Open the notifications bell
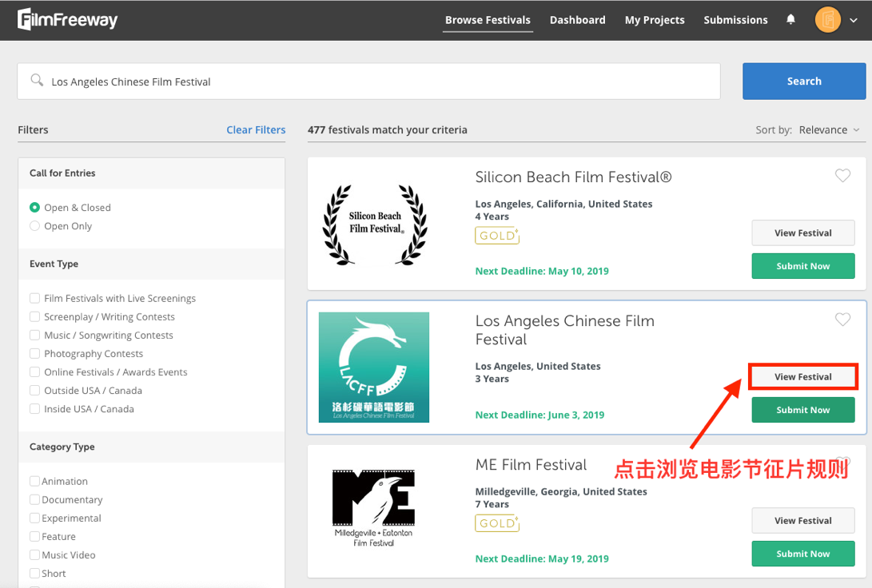Screen dimensions: 872x588 point(790,19)
